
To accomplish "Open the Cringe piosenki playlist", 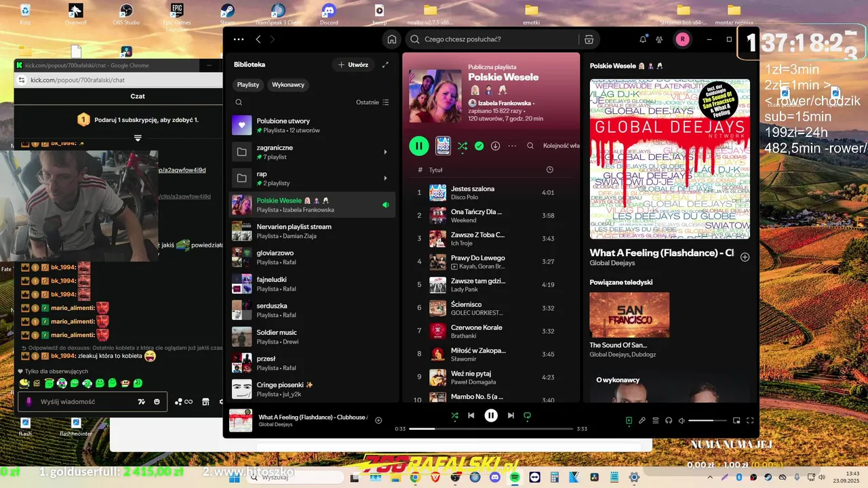I will (312, 389).
